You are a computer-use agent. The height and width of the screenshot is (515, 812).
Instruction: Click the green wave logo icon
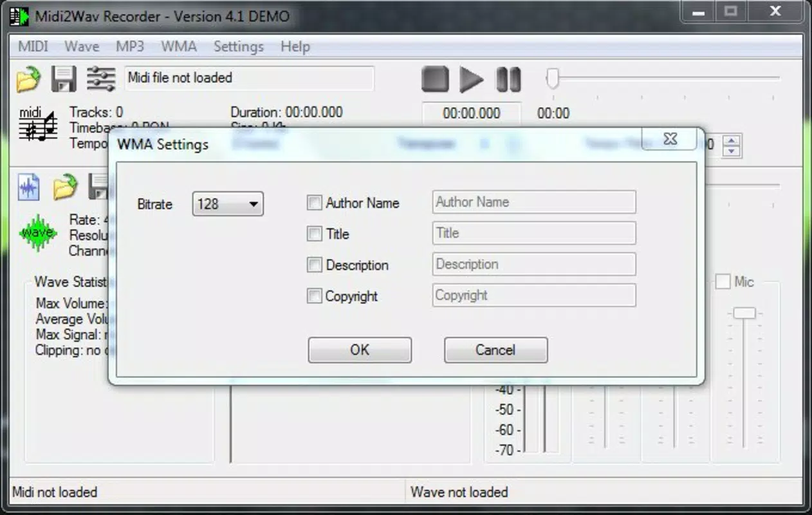[x=38, y=232]
